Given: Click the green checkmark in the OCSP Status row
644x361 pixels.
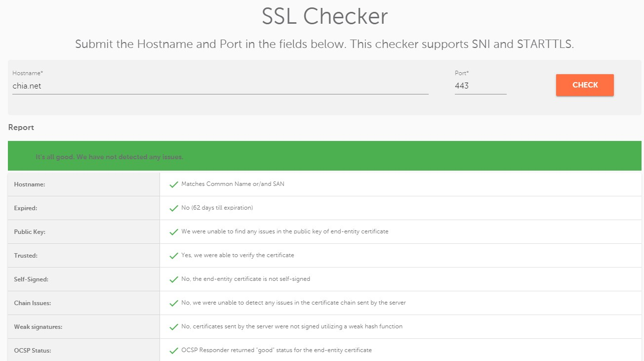Looking at the screenshot, I should tap(174, 351).
